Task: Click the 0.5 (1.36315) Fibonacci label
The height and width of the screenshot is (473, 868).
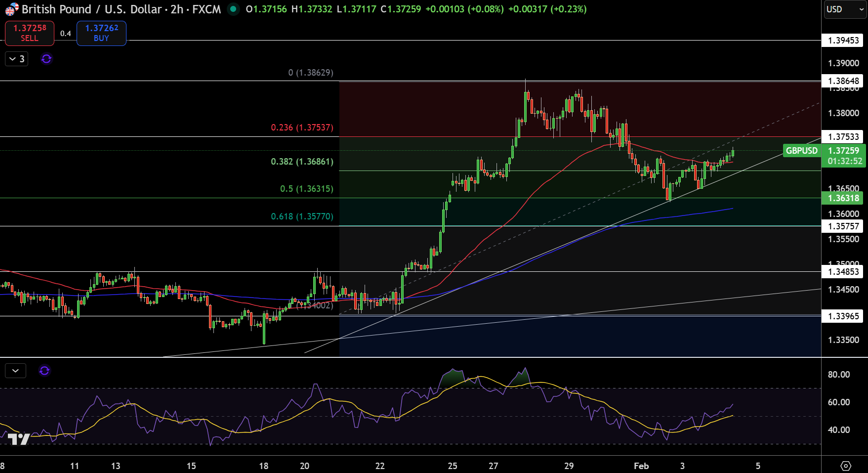Action: pos(306,189)
